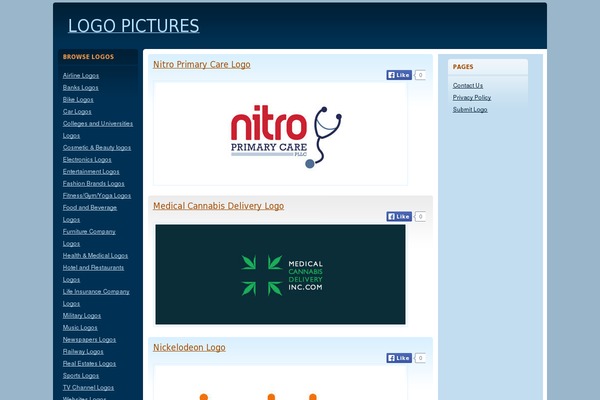Open Cosmetic & Beauty logos

point(97,147)
